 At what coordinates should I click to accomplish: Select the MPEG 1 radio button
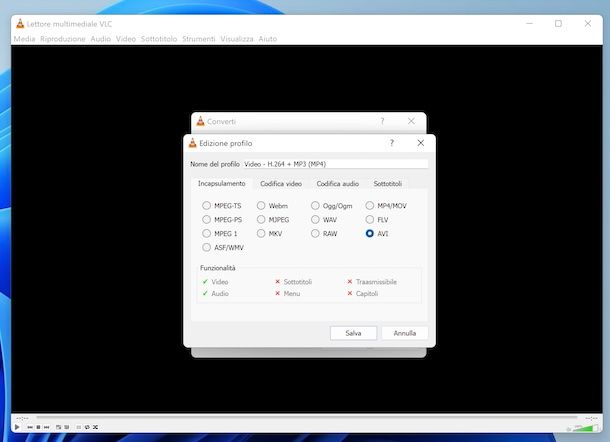point(206,233)
